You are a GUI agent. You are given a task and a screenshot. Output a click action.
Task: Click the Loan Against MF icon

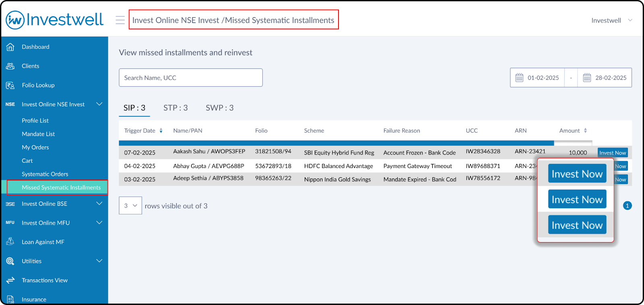(x=10, y=242)
